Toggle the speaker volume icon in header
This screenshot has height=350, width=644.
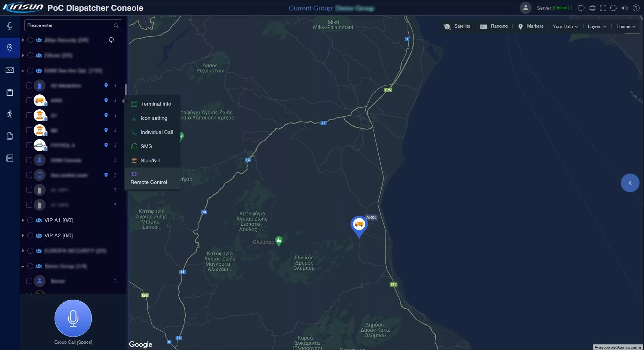click(x=625, y=8)
